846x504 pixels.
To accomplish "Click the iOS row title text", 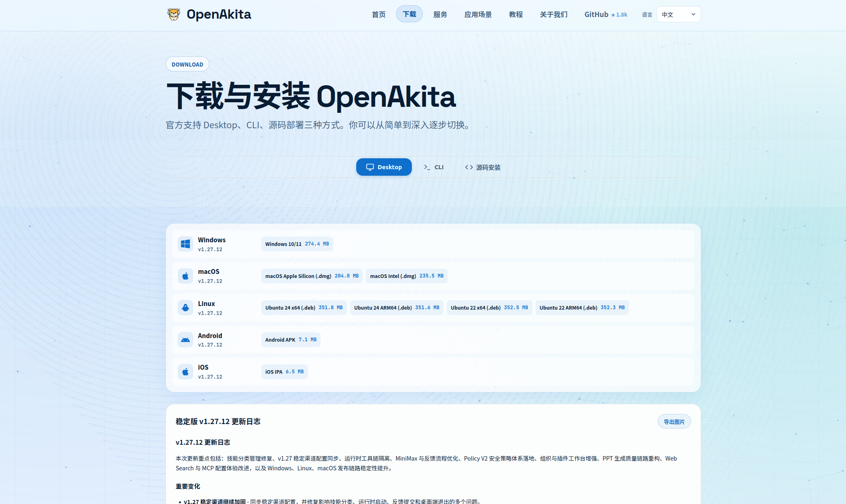I will pyautogui.click(x=203, y=367).
